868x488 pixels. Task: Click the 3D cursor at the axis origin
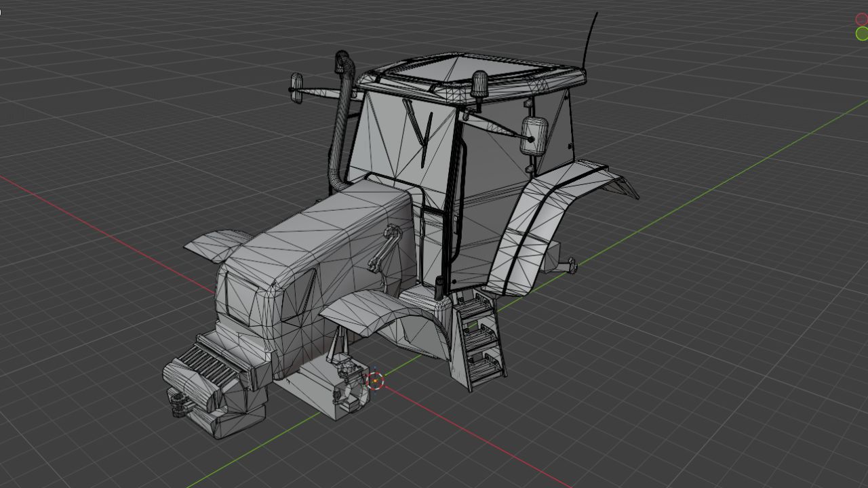click(x=375, y=380)
